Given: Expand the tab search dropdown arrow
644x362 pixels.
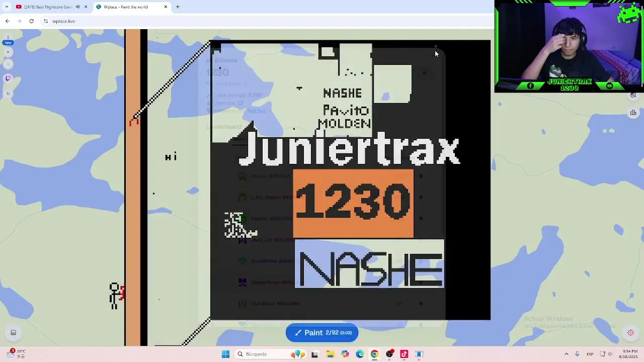Looking at the screenshot, I should [7, 7].
